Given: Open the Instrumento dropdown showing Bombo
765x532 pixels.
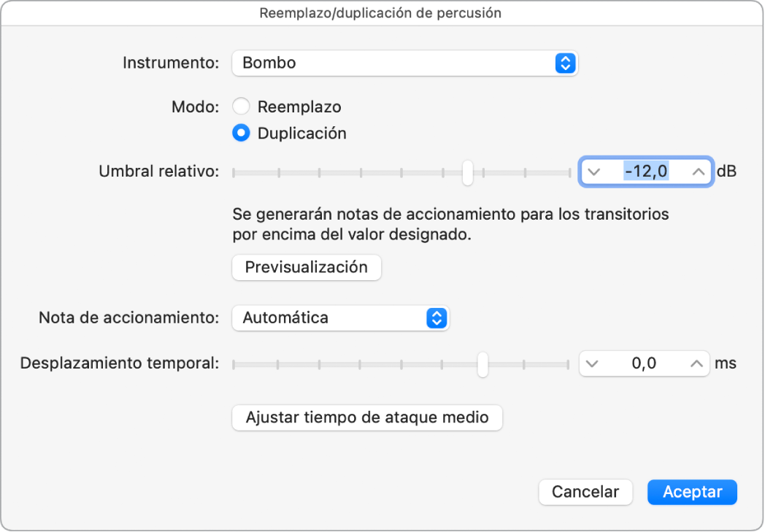Looking at the screenshot, I should (x=404, y=63).
